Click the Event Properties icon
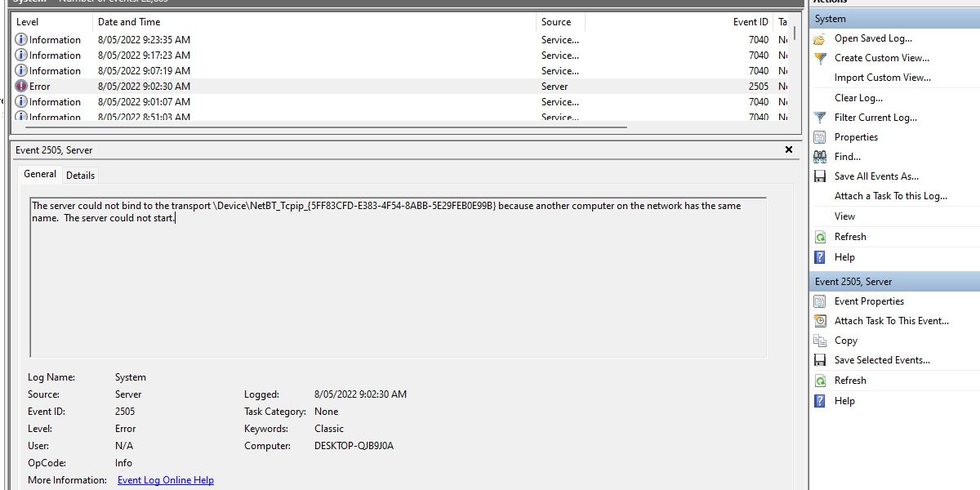The height and width of the screenshot is (490, 980). pyautogui.click(x=820, y=301)
